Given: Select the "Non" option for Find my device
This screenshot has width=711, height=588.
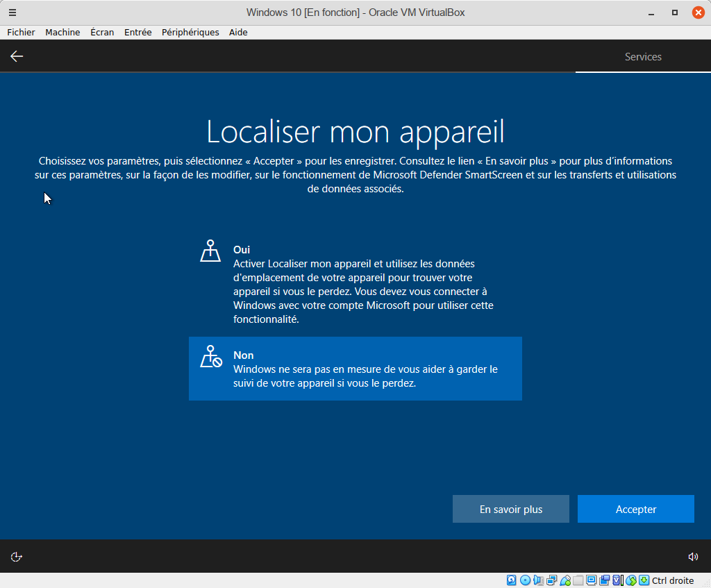Looking at the screenshot, I should point(355,369).
